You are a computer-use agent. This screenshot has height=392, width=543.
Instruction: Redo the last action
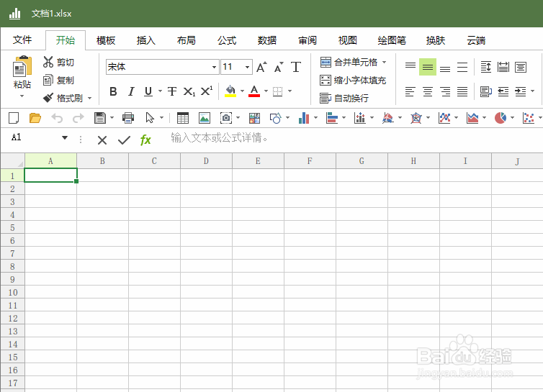pyautogui.click(x=78, y=118)
